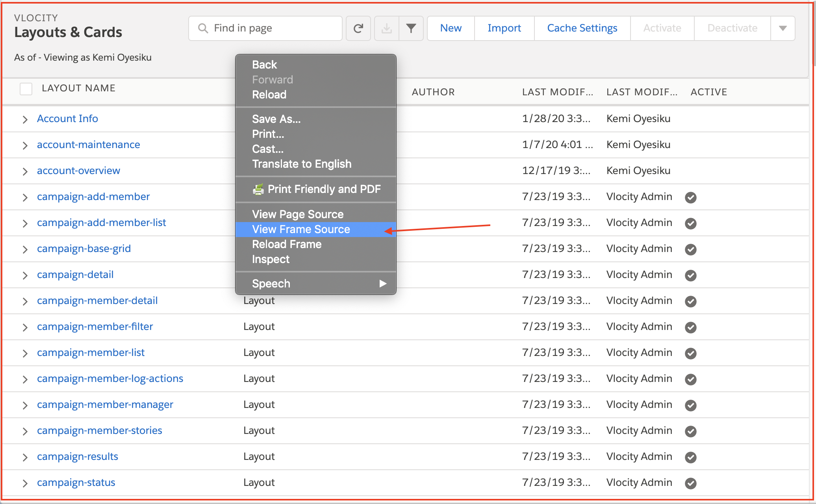Select Back in context menu

[x=316, y=65]
